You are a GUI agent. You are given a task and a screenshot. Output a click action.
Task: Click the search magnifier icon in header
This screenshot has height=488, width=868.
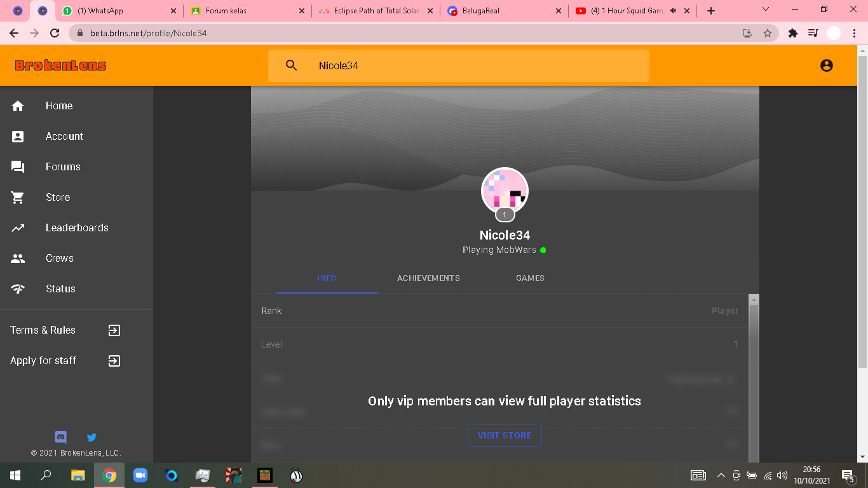(291, 65)
